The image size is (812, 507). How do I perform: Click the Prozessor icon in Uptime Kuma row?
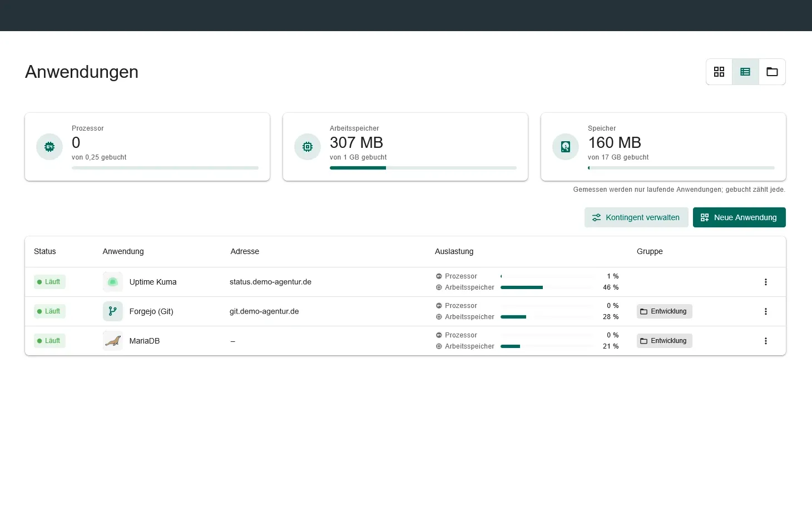439,276
